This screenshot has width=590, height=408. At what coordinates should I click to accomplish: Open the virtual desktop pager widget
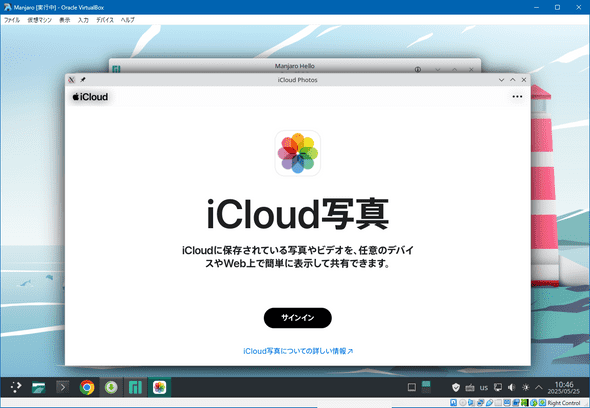pos(426,387)
